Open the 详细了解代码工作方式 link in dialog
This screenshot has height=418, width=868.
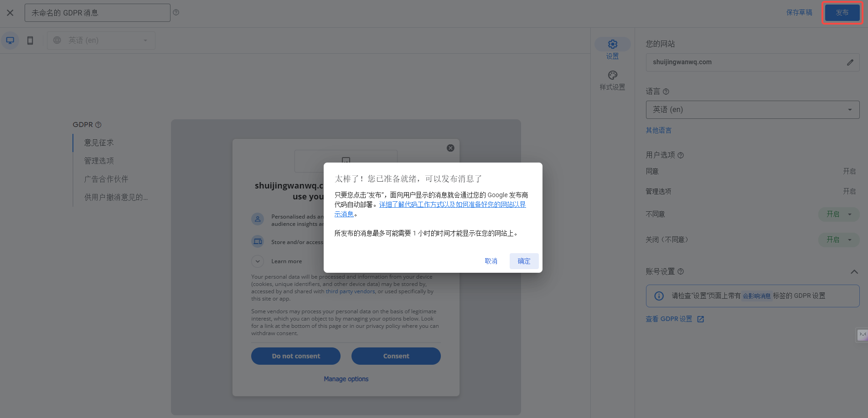tap(430, 209)
